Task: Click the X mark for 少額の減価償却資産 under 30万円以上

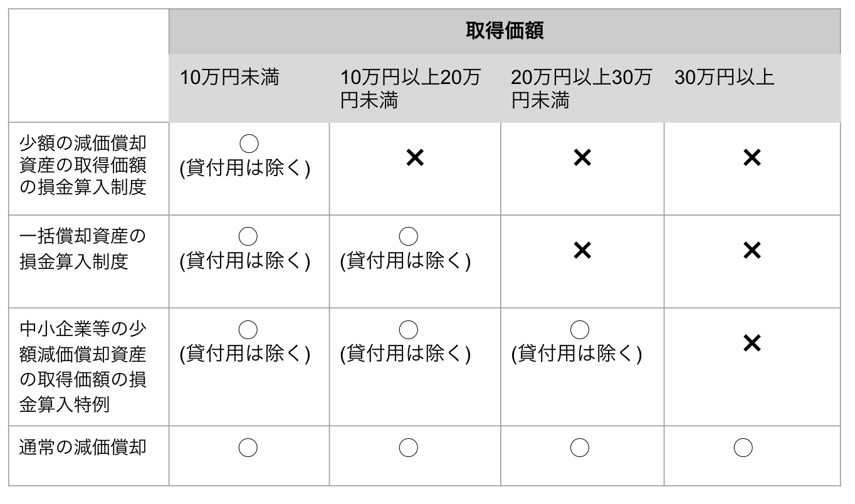Action: point(752,159)
